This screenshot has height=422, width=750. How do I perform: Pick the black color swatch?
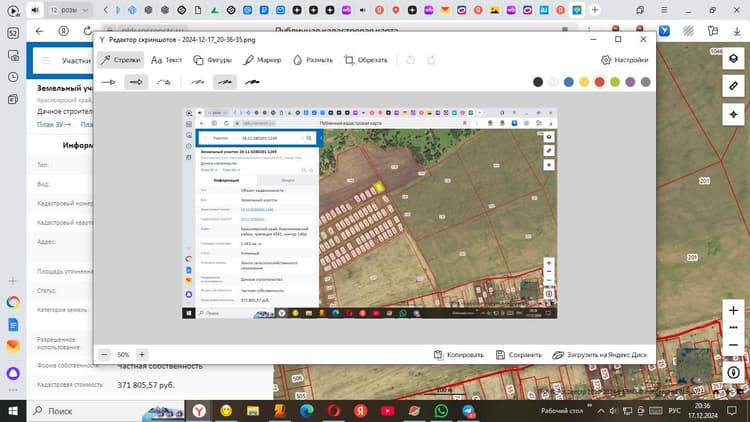tap(538, 82)
